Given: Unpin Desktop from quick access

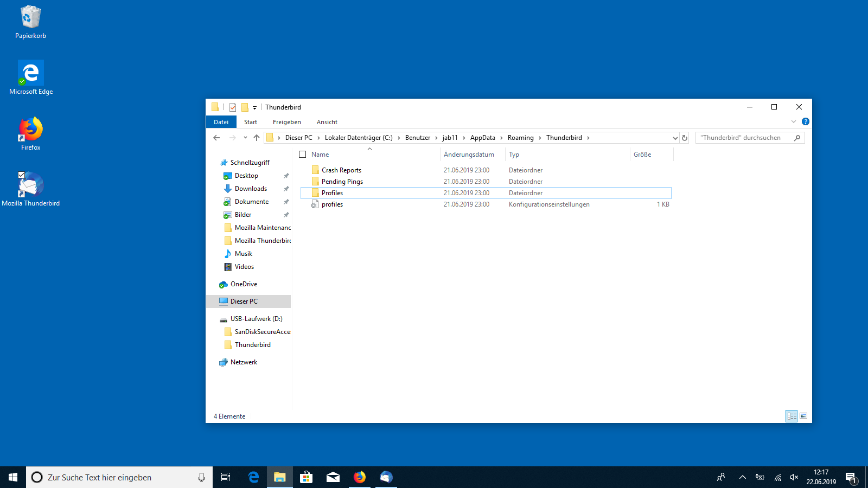Looking at the screenshot, I should [286, 176].
